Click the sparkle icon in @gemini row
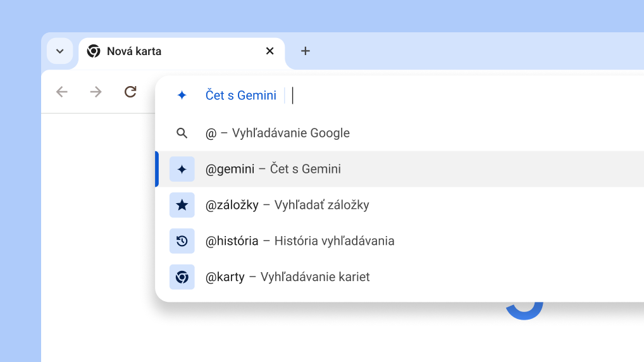This screenshot has height=362, width=644. (x=182, y=169)
